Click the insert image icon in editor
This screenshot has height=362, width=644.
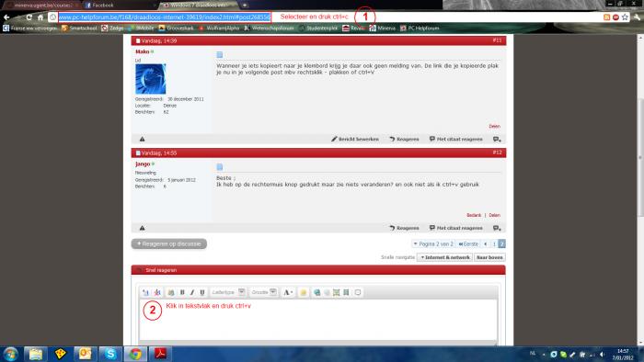tap(337, 292)
